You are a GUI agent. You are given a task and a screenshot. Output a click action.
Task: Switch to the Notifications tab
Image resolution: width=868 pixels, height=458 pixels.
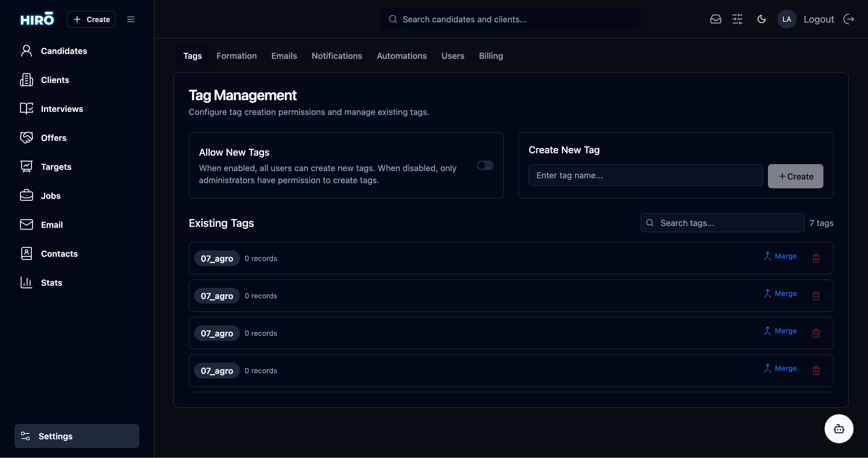pyautogui.click(x=337, y=56)
